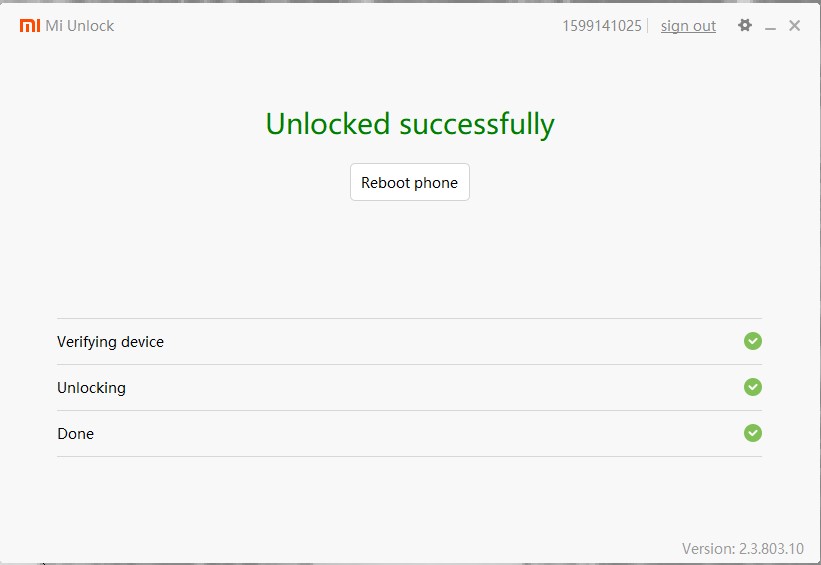Click the Mi logo icon
The width and height of the screenshot is (821, 565).
[x=30, y=25]
